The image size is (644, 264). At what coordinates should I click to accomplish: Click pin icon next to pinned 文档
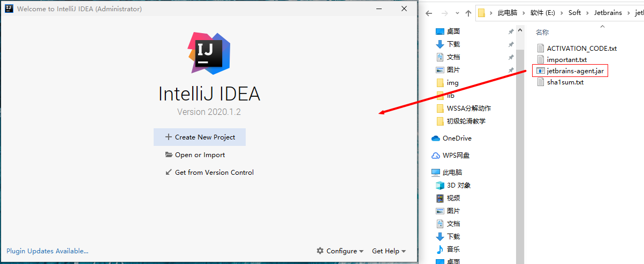[511, 57]
